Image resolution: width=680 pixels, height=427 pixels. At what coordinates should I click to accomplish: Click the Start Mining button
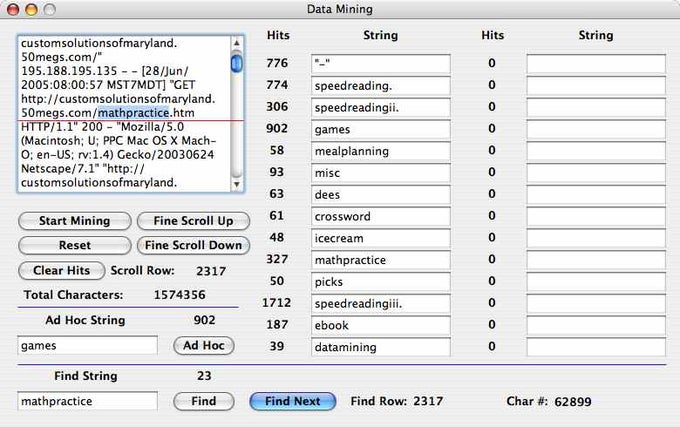tap(74, 220)
